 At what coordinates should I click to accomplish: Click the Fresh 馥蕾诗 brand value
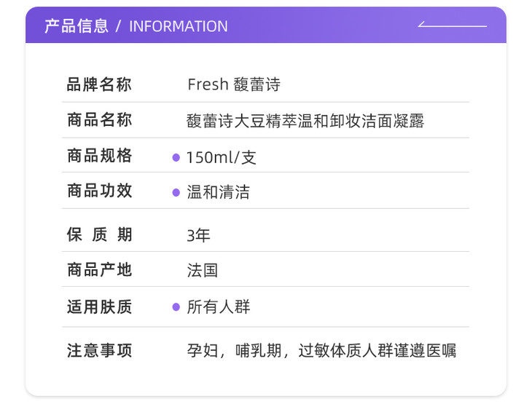tap(233, 84)
